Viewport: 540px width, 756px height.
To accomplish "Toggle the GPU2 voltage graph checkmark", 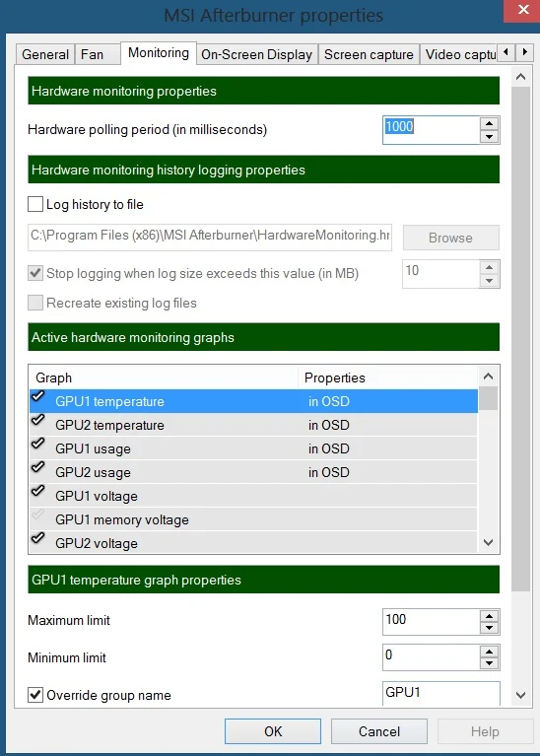I will pos(38,538).
